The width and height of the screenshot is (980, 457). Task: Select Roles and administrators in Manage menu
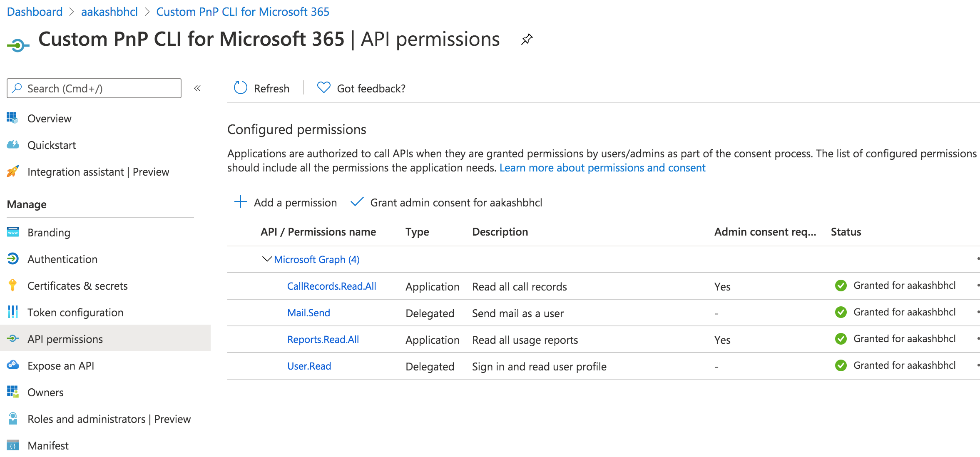pos(109,419)
